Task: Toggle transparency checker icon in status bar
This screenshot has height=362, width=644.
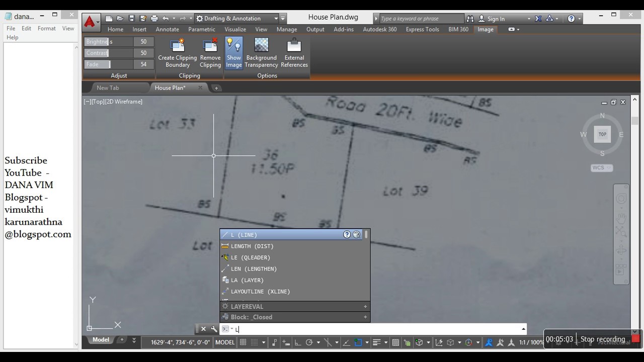Action: [395, 342]
